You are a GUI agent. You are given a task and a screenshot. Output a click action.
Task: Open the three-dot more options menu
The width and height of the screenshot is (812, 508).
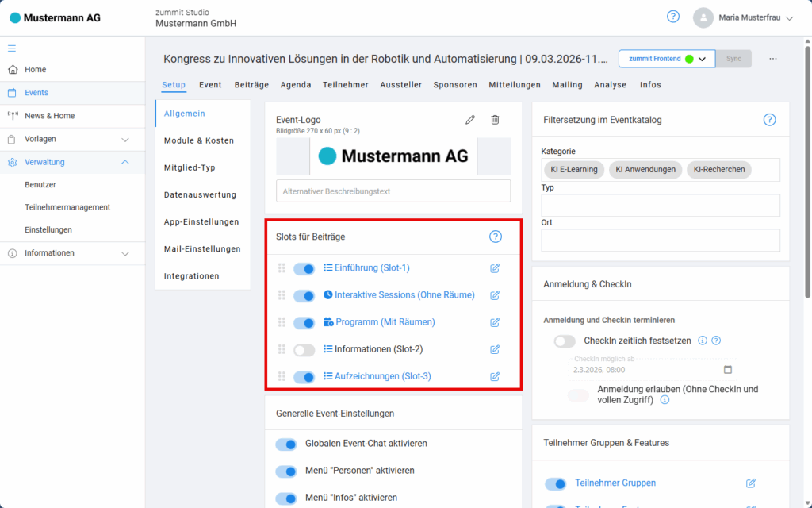pyautogui.click(x=773, y=59)
